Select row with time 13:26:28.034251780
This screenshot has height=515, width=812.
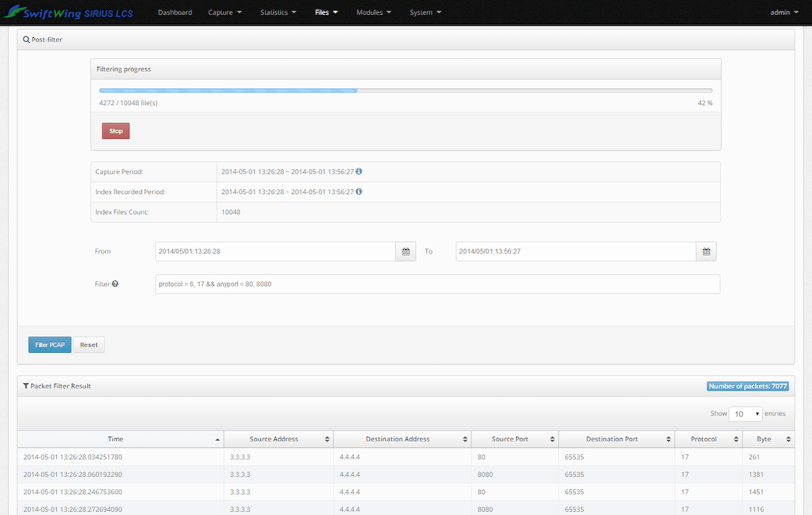[x=406, y=457]
